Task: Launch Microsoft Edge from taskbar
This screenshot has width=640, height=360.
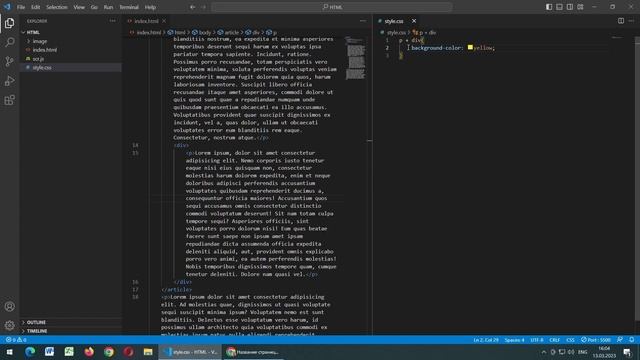Action: 30,352
